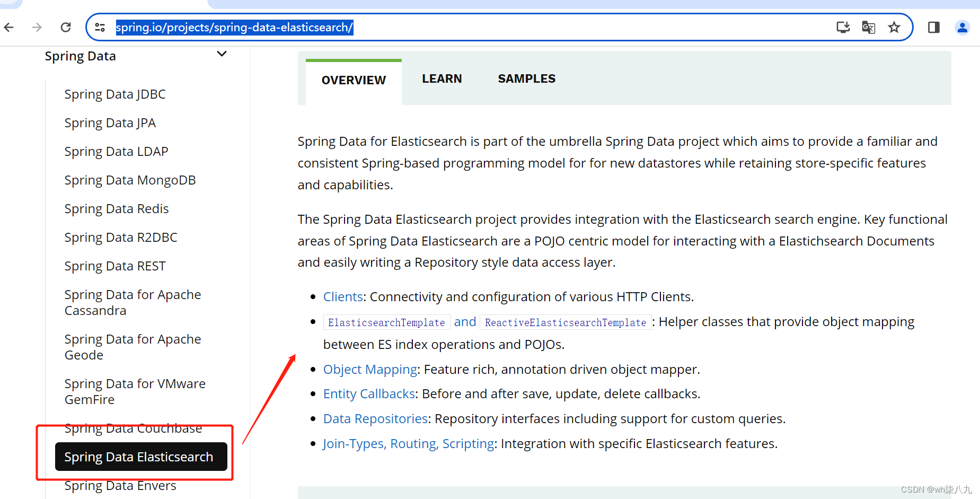Open Spring Data JPA project
Viewport: 980px width, 499px height.
(110, 123)
